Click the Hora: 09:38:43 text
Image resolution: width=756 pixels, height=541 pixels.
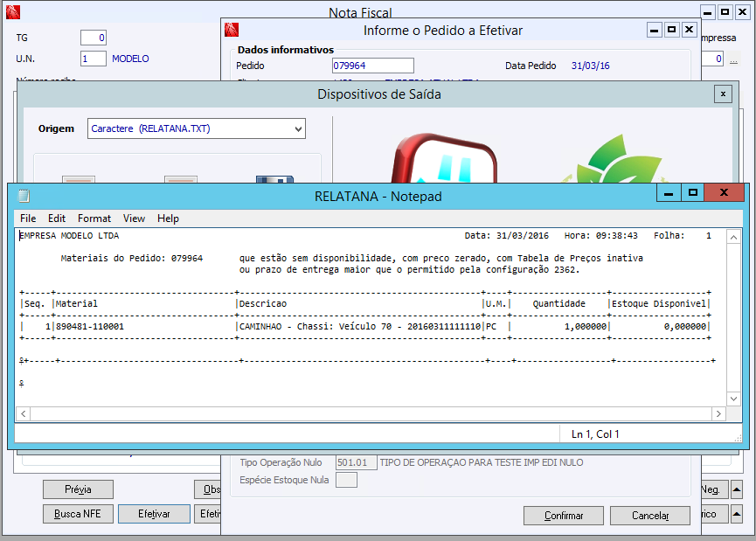(600, 236)
